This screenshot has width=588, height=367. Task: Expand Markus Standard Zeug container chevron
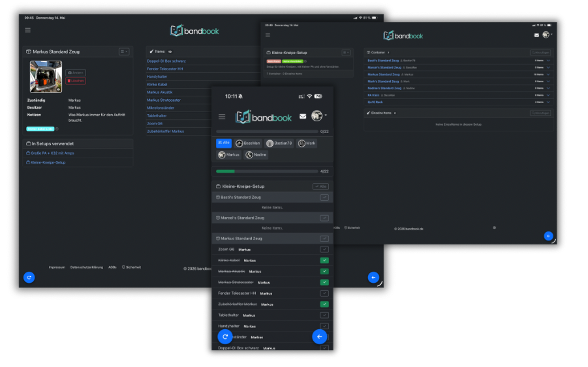pos(548,74)
